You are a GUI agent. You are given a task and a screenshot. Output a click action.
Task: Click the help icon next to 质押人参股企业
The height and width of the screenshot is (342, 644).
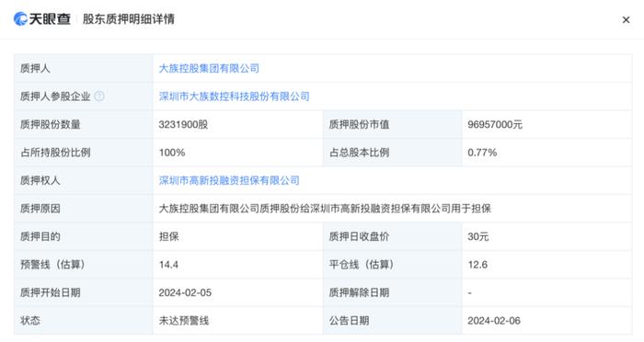(99, 96)
